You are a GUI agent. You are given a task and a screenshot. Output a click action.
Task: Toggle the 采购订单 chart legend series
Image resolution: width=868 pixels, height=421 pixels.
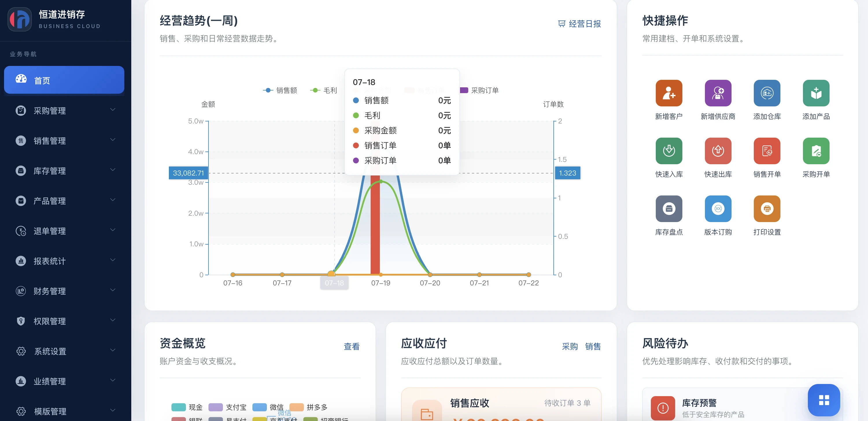pyautogui.click(x=479, y=90)
